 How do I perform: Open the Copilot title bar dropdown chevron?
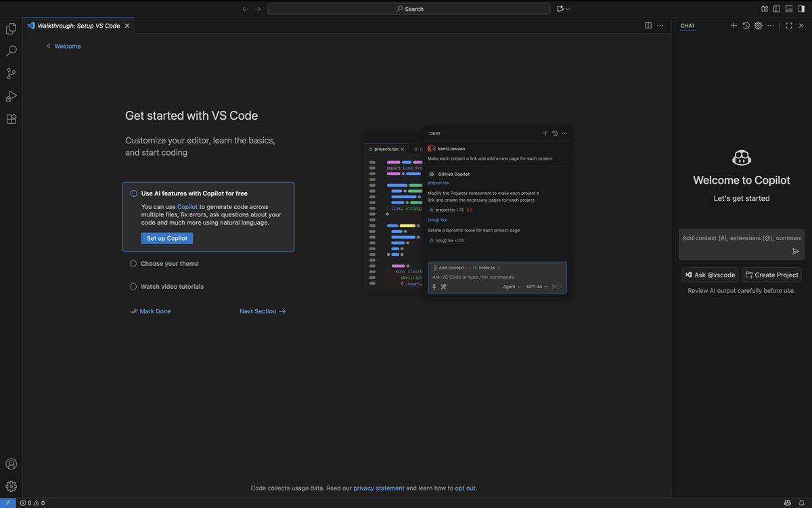(568, 9)
